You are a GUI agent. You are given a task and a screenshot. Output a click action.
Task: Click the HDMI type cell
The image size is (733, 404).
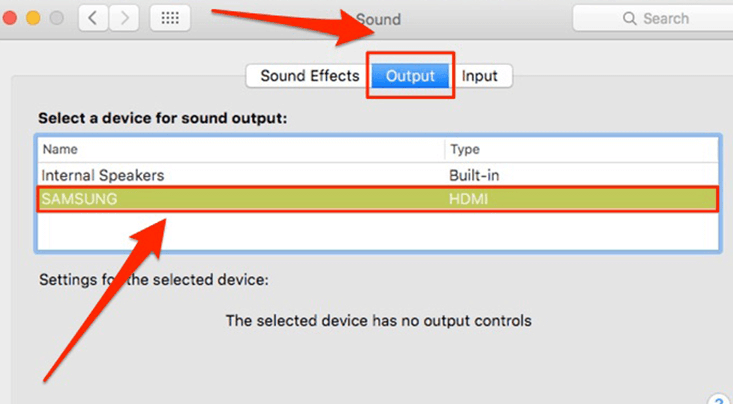coord(468,199)
